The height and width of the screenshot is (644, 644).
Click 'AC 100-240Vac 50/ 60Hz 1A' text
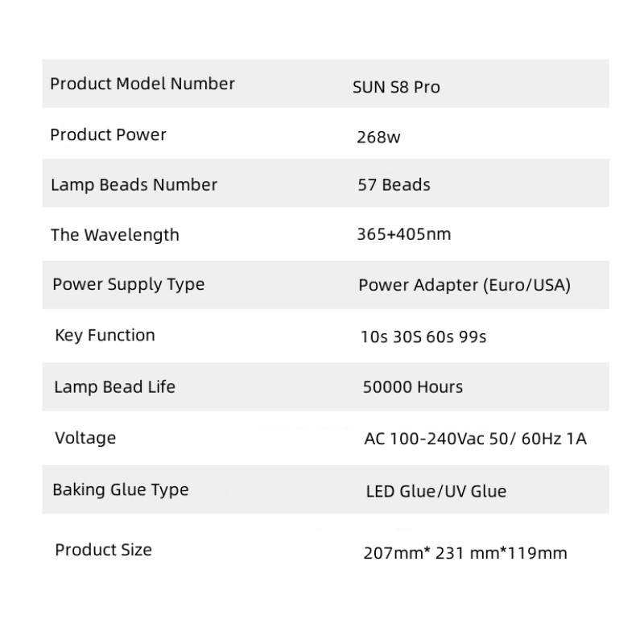(x=475, y=440)
